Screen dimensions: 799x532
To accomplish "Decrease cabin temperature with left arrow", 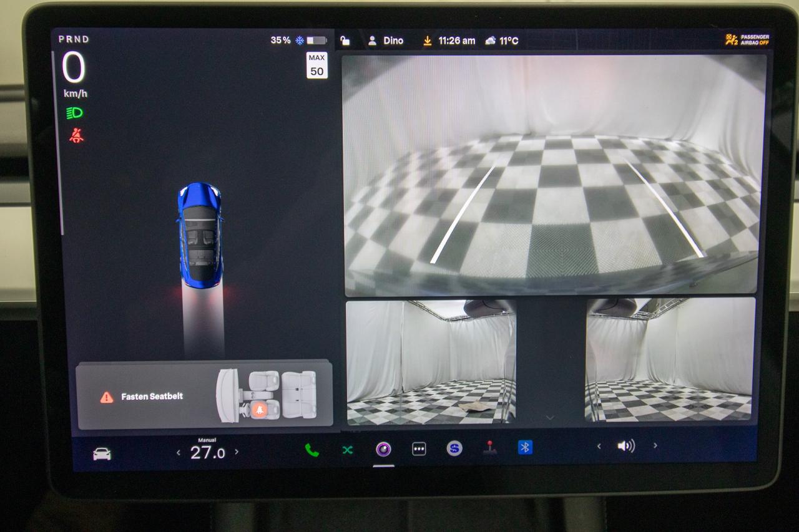I will click(179, 452).
